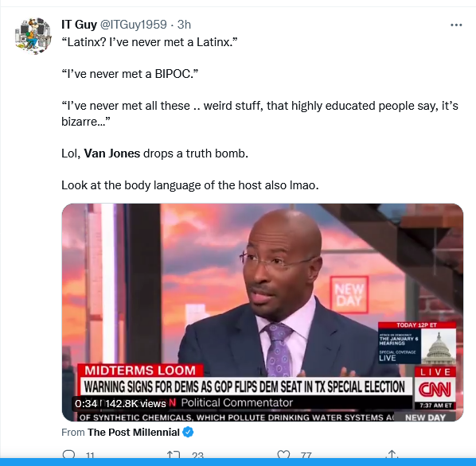Click the reply count 11
476x466 pixels.
tap(90, 456)
